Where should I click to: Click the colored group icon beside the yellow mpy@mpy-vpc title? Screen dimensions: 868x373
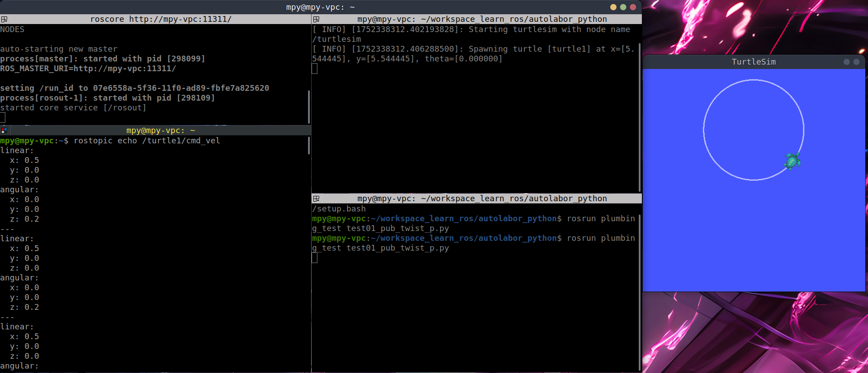click(x=4, y=130)
